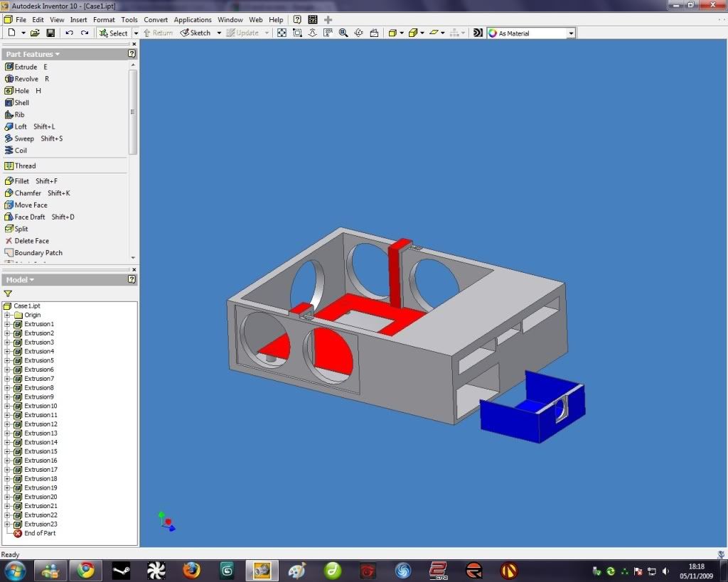Click the Open file icon
The height and width of the screenshot is (582, 728).
pyautogui.click(x=35, y=33)
